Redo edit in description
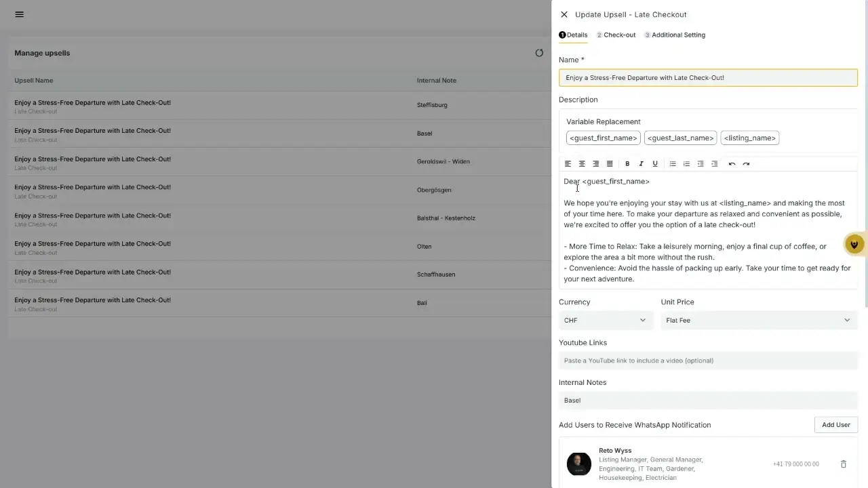The height and width of the screenshot is (488, 868). click(x=746, y=164)
